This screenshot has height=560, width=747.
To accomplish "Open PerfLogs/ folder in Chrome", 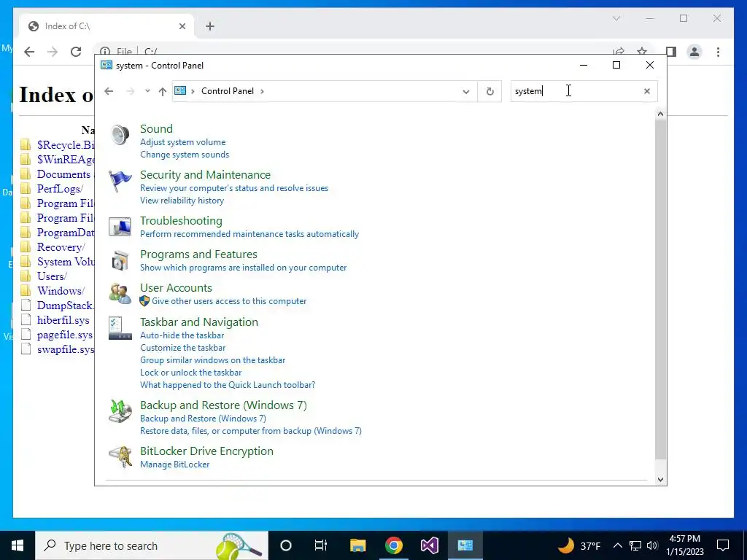I will click(x=60, y=189).
